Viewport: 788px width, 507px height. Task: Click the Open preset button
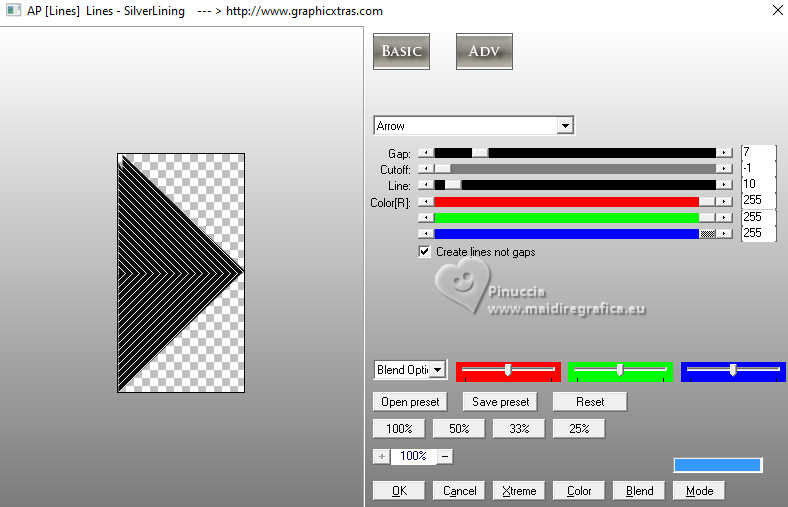[x=410, y=402]
